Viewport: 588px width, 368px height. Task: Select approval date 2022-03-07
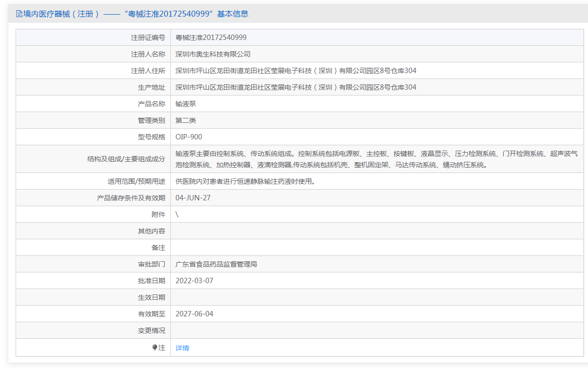(194, 281)
